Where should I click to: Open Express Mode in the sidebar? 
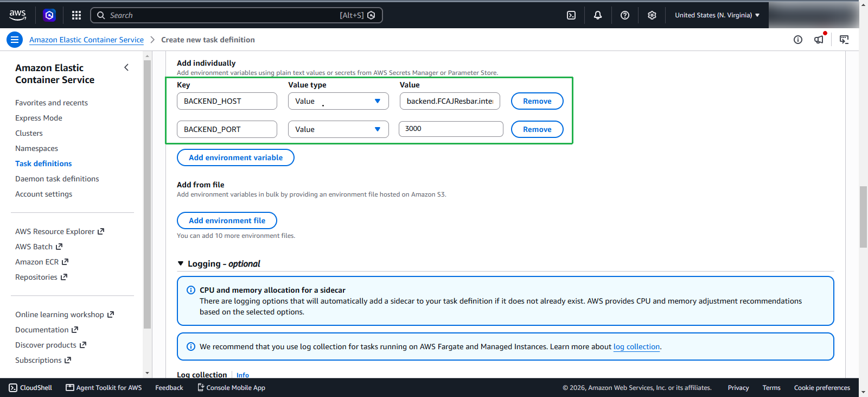click(39, 118)
